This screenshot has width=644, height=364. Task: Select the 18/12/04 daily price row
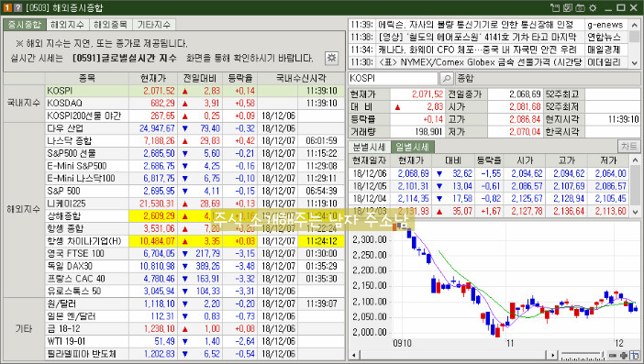pos(489,199)
